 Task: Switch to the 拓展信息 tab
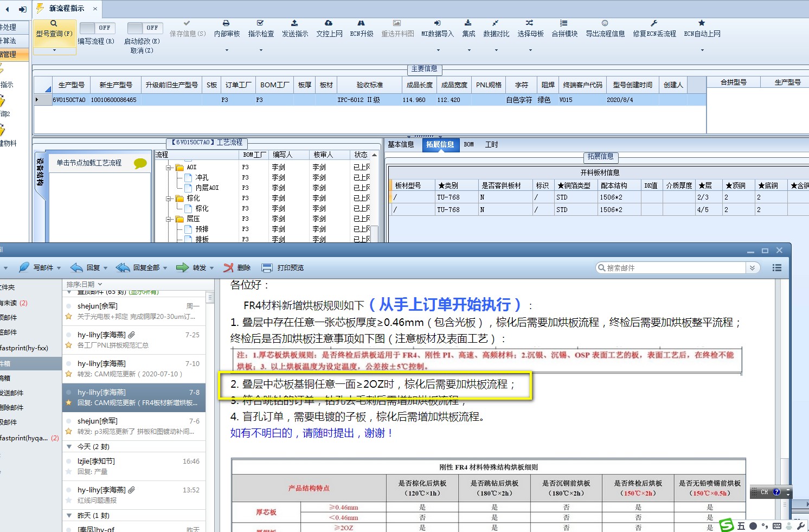click(440, 144)
